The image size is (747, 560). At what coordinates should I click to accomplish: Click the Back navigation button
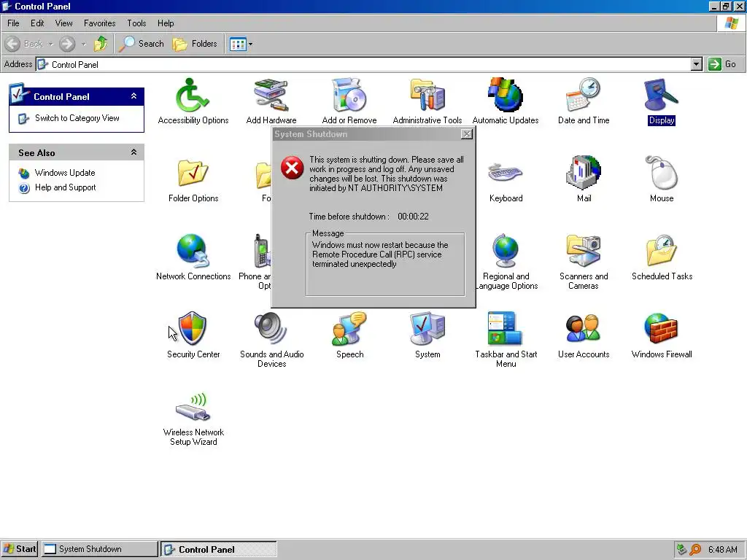[x=24, y=44]
